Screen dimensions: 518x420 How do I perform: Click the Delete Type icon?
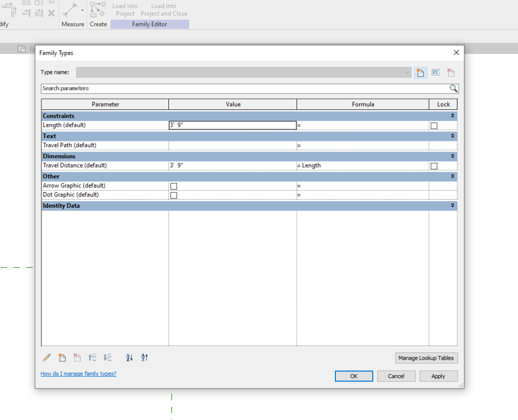(x=451, y=73)
